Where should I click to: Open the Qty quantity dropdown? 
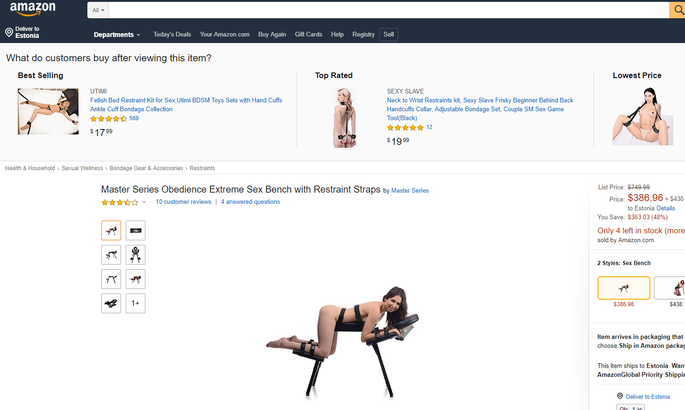click(x=630, y=407)
